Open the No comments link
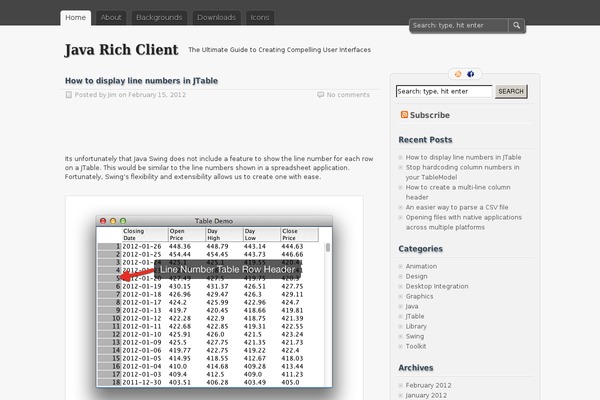Image resolution: width=600 pixels, height=400 pixels. (348, 95)
